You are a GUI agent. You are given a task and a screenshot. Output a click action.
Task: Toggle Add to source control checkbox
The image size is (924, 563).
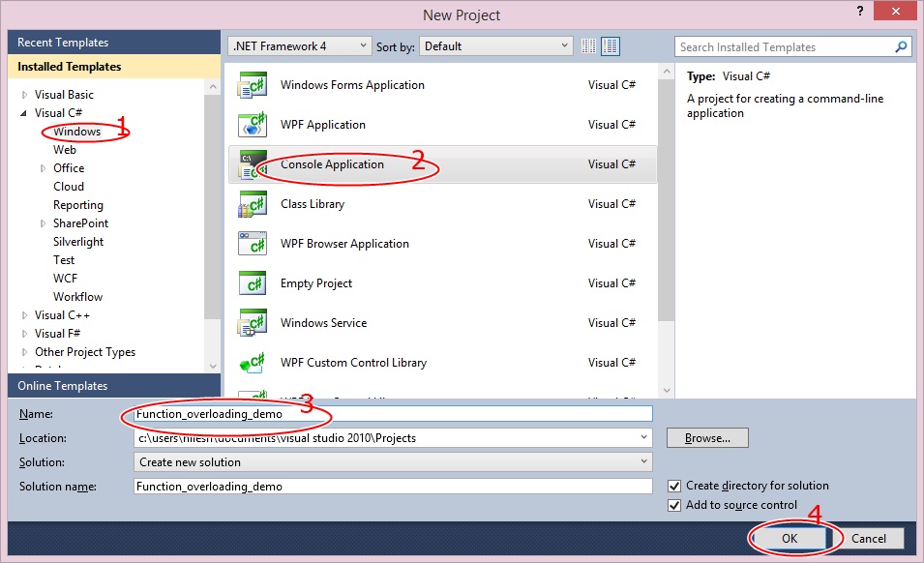tap(674, 505)
